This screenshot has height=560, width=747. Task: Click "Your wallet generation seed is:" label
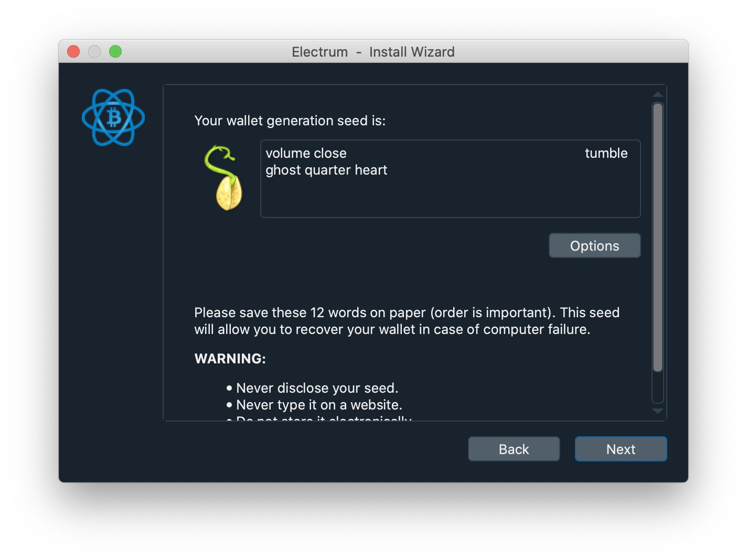coord(290,121)
